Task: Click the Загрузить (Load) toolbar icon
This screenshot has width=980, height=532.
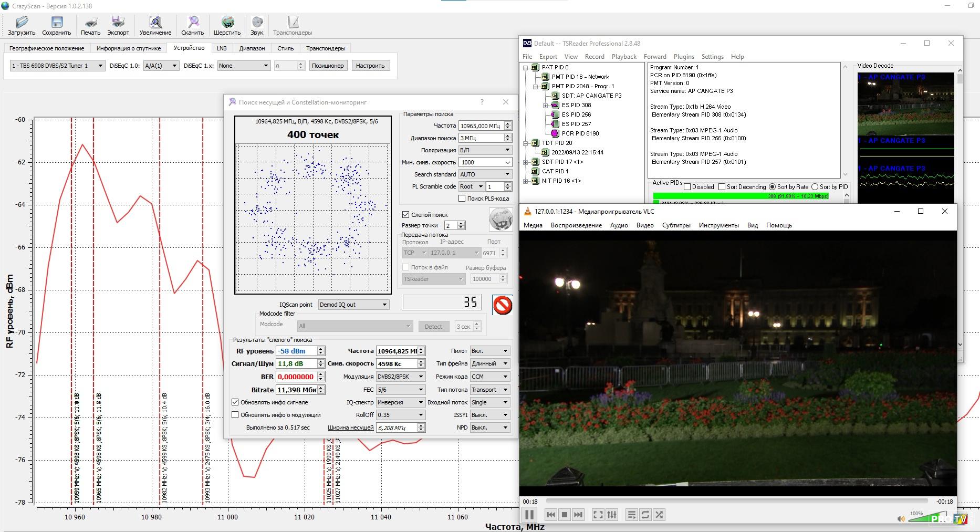Action: tap(22, 25)
